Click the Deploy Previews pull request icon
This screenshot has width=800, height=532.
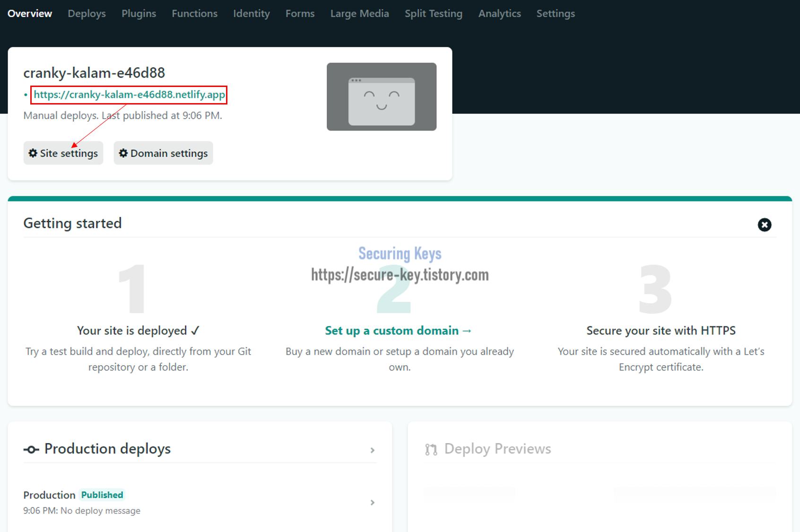[431, 449]
